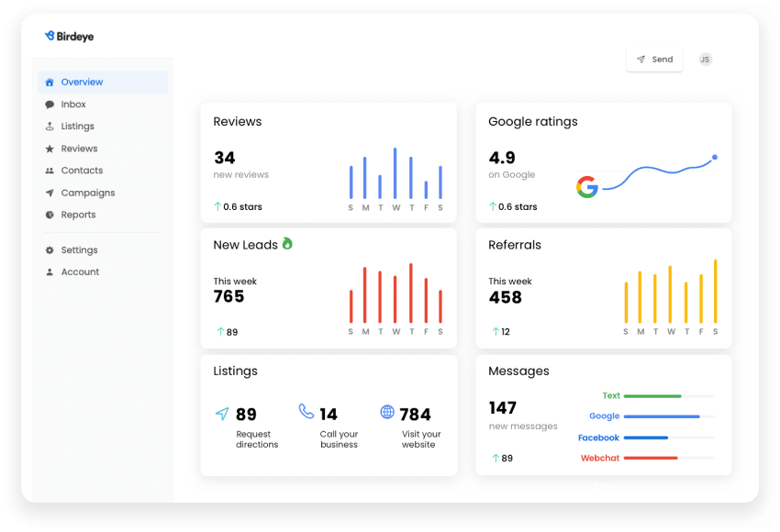
Task: Click the Birdeye logo
Action: [69, 37]
